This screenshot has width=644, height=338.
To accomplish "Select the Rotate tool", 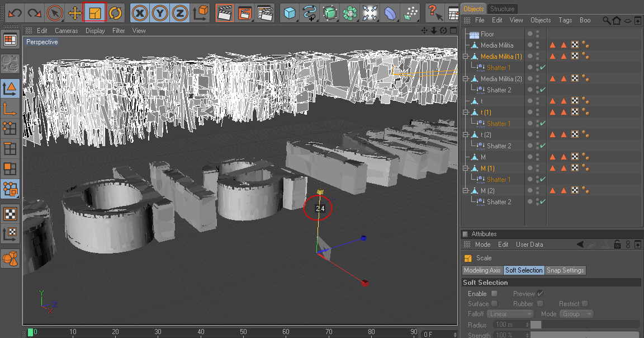I will [x=115, y=13].
